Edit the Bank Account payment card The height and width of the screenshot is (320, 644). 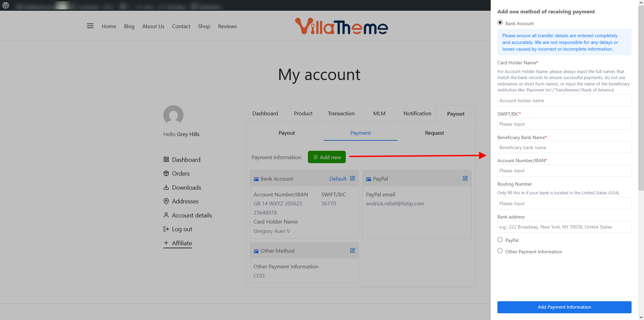pyautogui.click(x=353, y=178)
